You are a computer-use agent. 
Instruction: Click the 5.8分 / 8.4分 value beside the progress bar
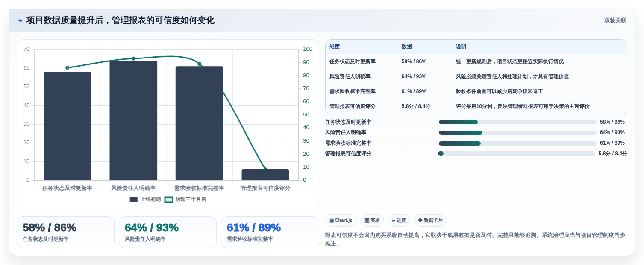coord(613,154)
